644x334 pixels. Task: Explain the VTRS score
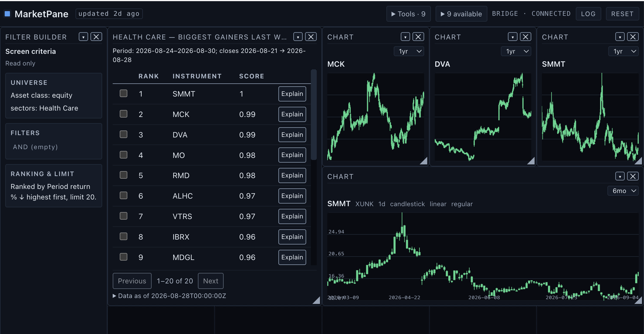click(x=292, y=216)
